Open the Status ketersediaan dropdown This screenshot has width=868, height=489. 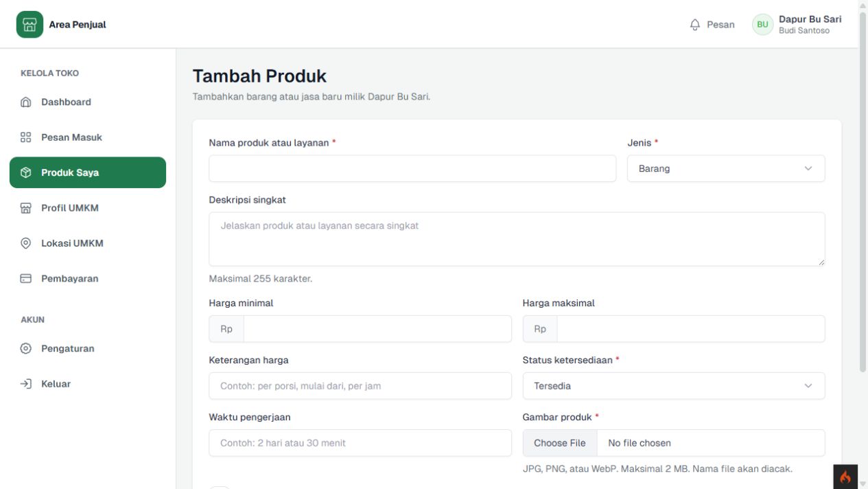tap(674, 386)
